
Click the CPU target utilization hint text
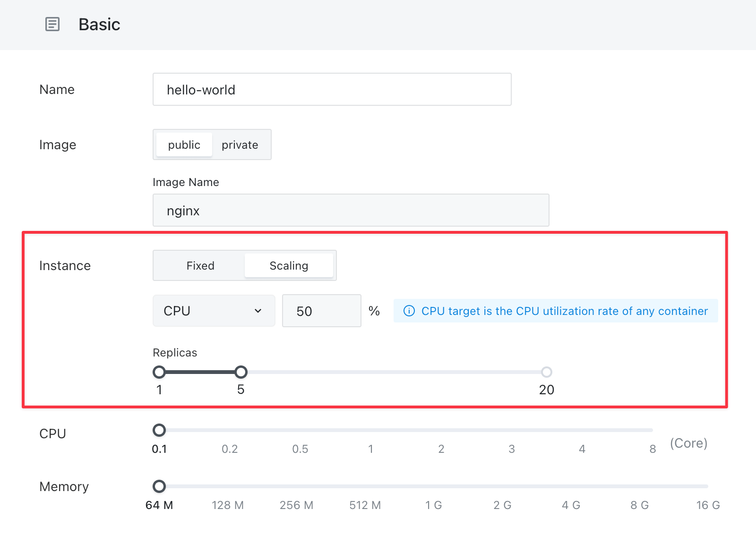[x=565, y=311]
